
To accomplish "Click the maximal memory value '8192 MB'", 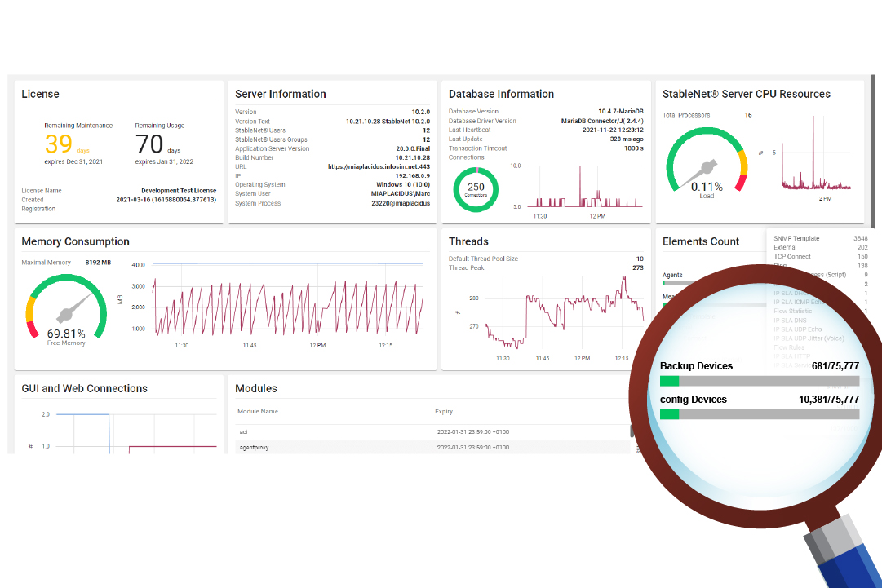I will [x=98, y=263].
